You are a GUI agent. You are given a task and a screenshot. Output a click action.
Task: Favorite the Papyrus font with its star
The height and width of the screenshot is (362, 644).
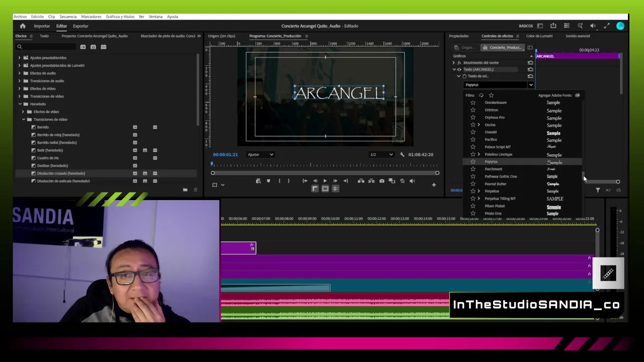tap(473, 162)
